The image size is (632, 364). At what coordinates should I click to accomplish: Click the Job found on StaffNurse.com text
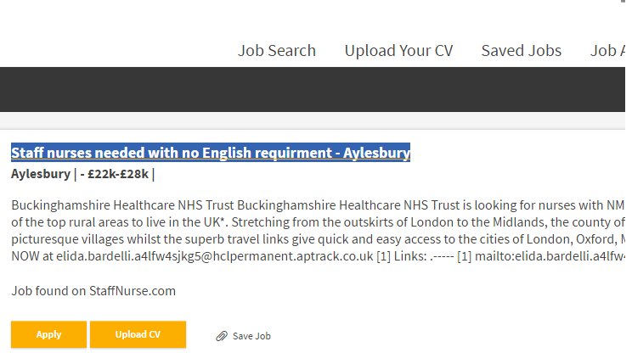93,291
